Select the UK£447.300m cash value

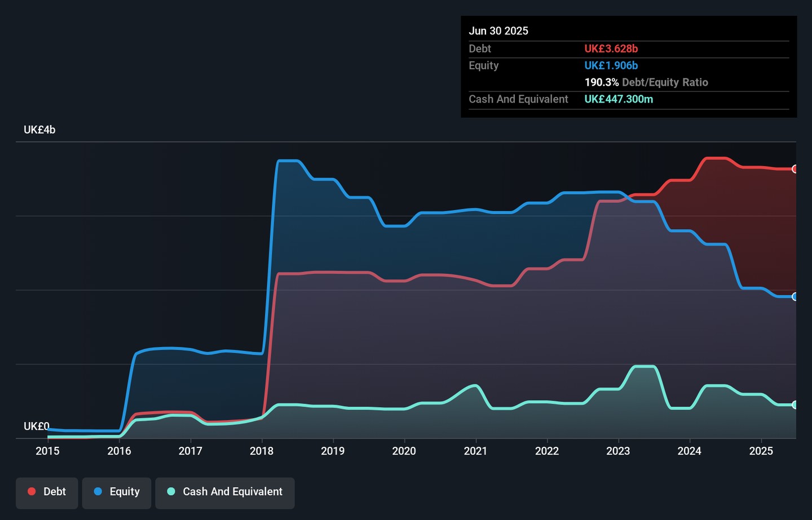pos(619,99)
